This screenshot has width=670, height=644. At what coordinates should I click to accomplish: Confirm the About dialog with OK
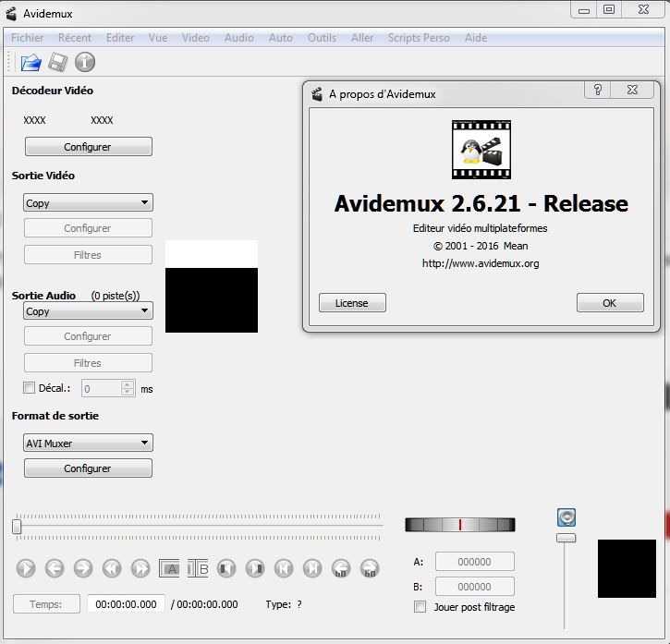[x=610, y=303]
